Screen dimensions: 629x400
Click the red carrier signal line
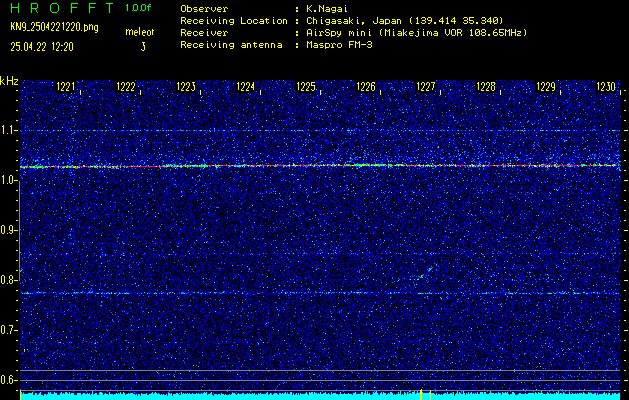coord(320,166)
